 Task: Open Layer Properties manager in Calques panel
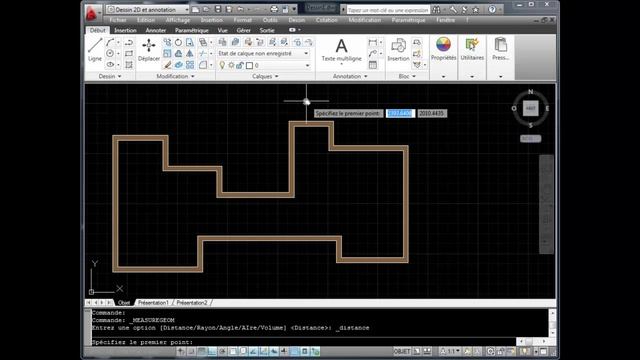[222, 42]
